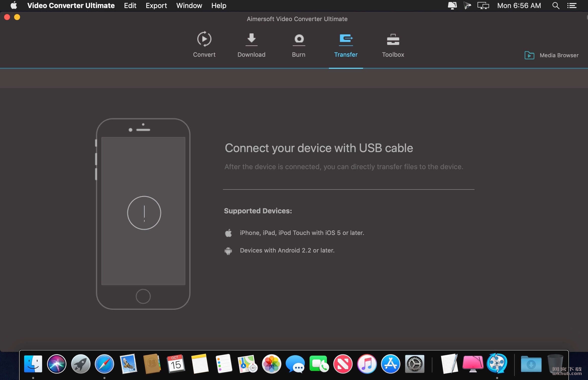Screen dimensions: 588x380
Task: Open CleanMyMac pink monitor icon in Dock
Action: 473,364
